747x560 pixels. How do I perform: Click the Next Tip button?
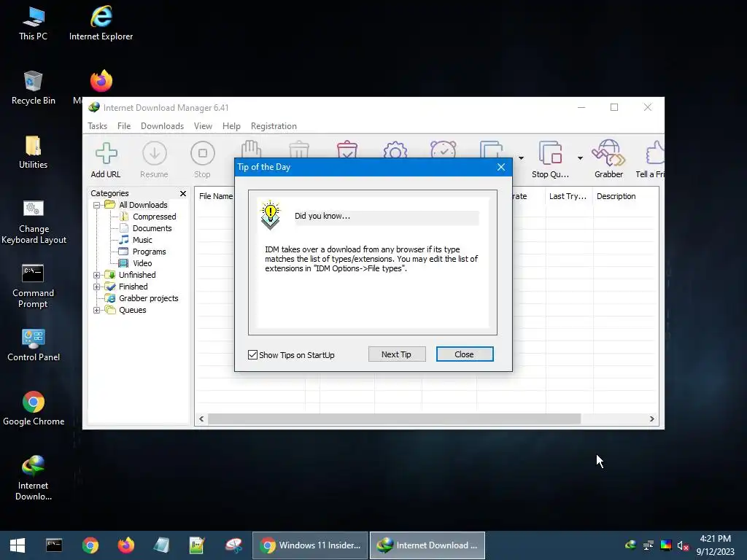[396, 354]
